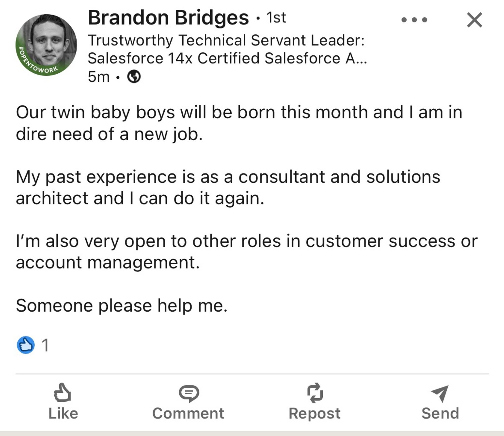
Task: Click the Repost arrows icon
Action: click(x=315, y=393)
